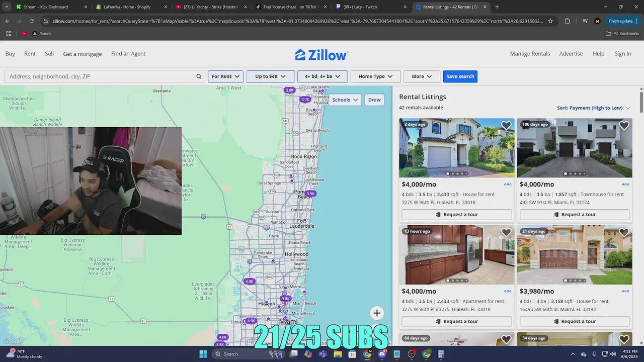This screenshot has width=644, height=362.
Task: Click the search magnifier icon in address box
Action: tap(199, 76)
